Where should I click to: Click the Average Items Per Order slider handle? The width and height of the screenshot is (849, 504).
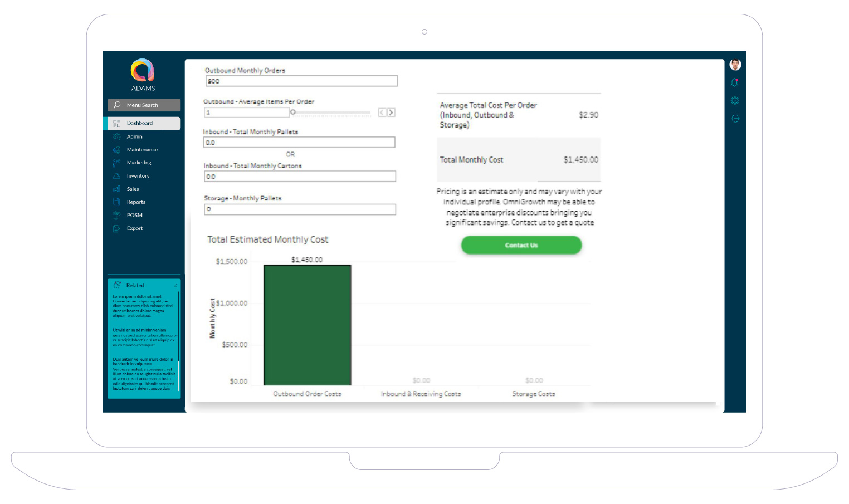(x=293, y=112)
